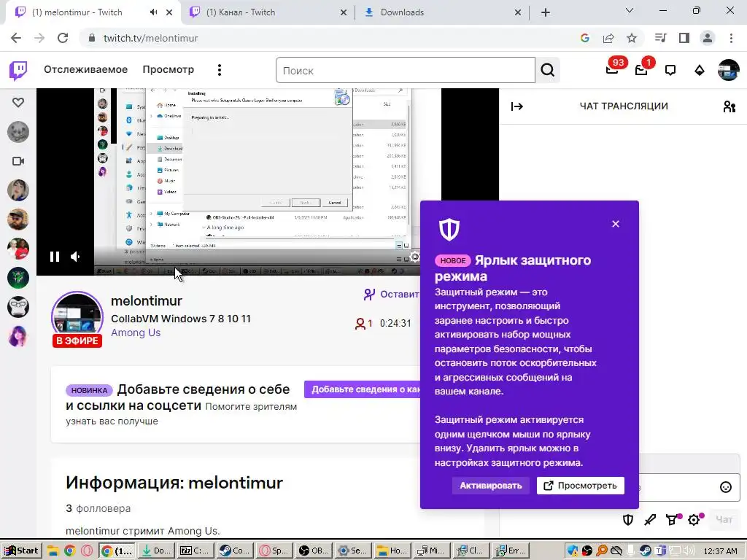The image size is (747, 560).
Task: Go back to previous page
Action: pyautogui.click(x=16, y=38)
